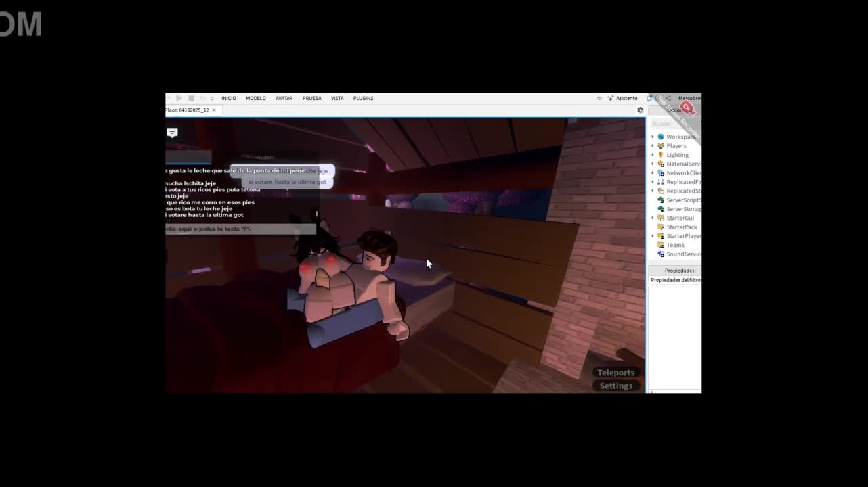Open the in-game Settings button

coord(615,386)
